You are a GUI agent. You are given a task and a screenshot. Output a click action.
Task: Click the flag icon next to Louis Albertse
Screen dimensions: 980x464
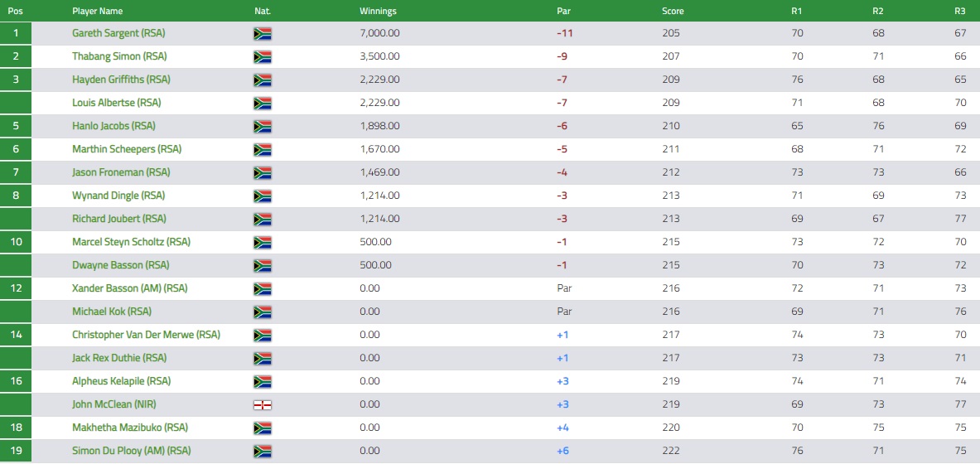263,104
